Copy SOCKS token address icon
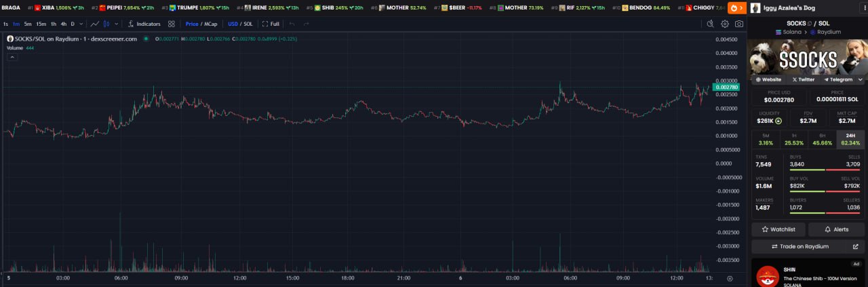The width and height of the screenshot is (868, 287). 809,23
